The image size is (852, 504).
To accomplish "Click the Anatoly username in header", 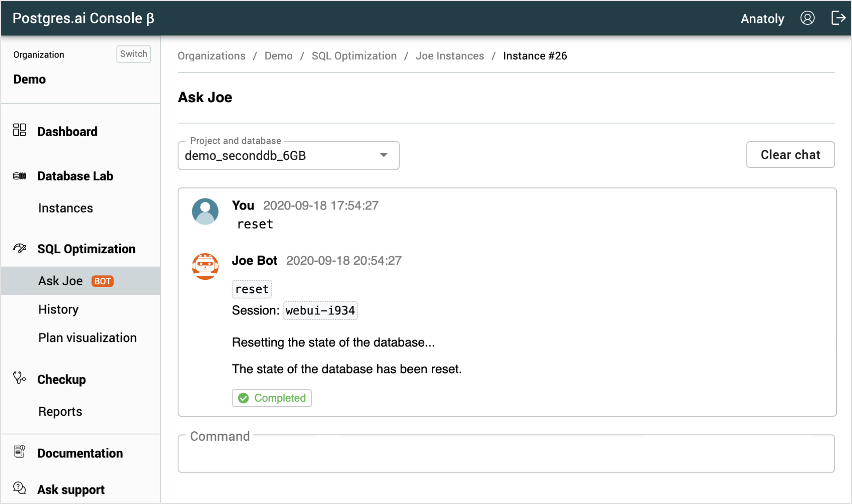I will (x=762, y=19).
